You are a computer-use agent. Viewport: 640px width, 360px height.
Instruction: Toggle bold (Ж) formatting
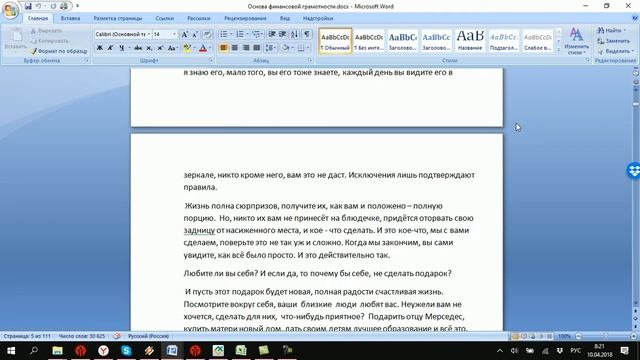click(x=100, y=48)
